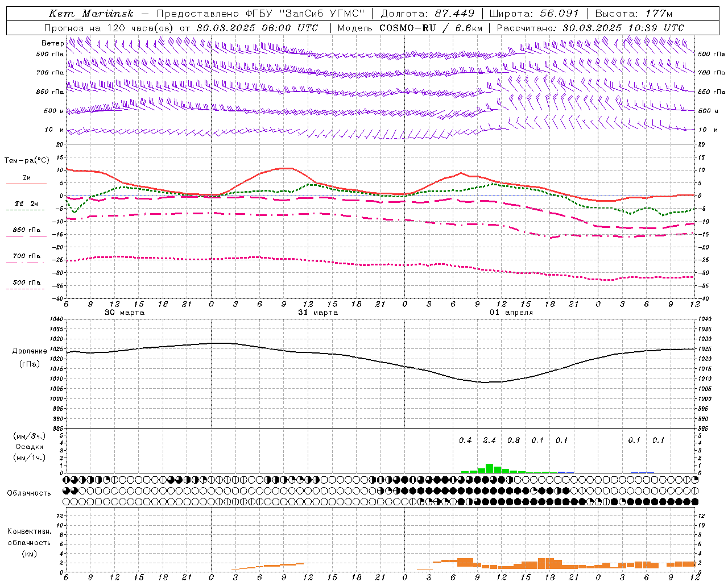Click the Тем-ра(°C) panel label
This screenshot has width=728, height=582.
[x=27, y=161]
